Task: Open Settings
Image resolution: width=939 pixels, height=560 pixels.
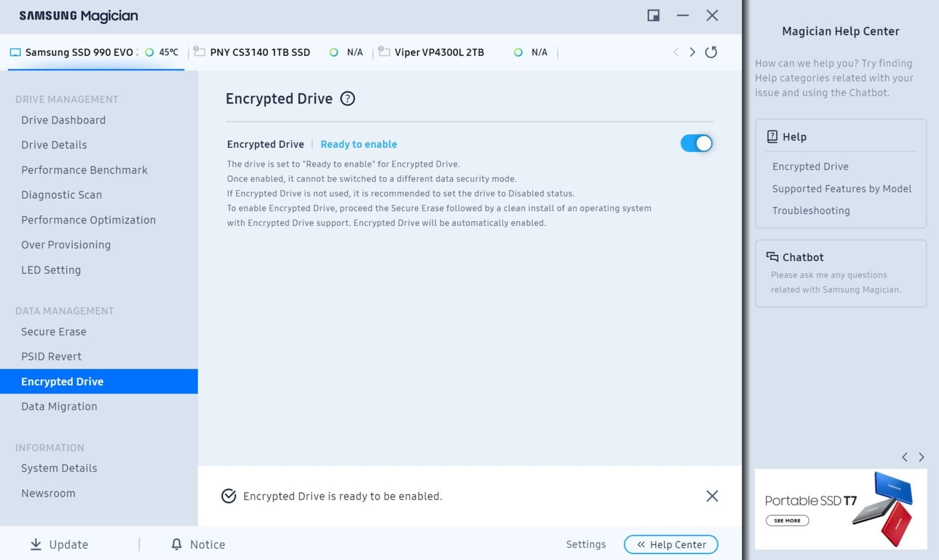Action: pos(586,544)
